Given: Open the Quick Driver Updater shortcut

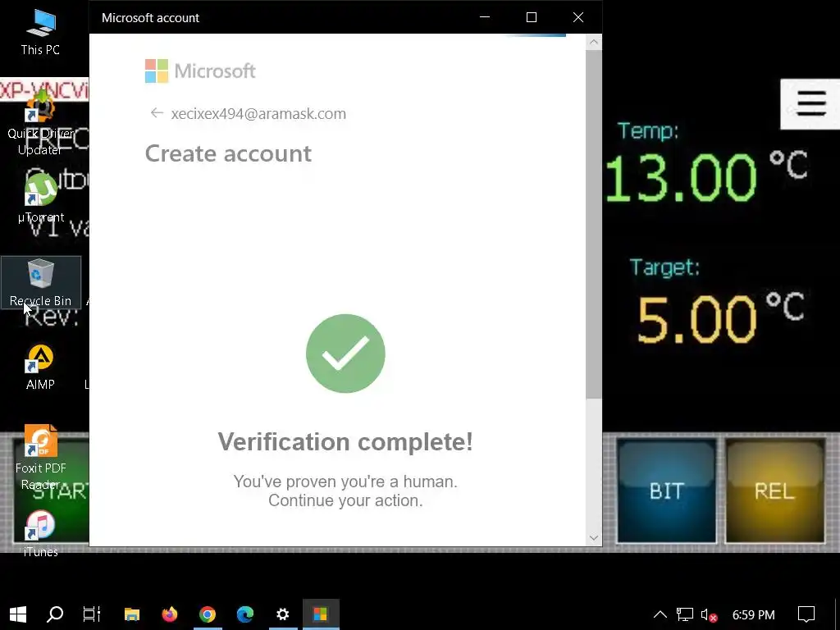Looking at the screenshot, I should [x=40, y=122].
